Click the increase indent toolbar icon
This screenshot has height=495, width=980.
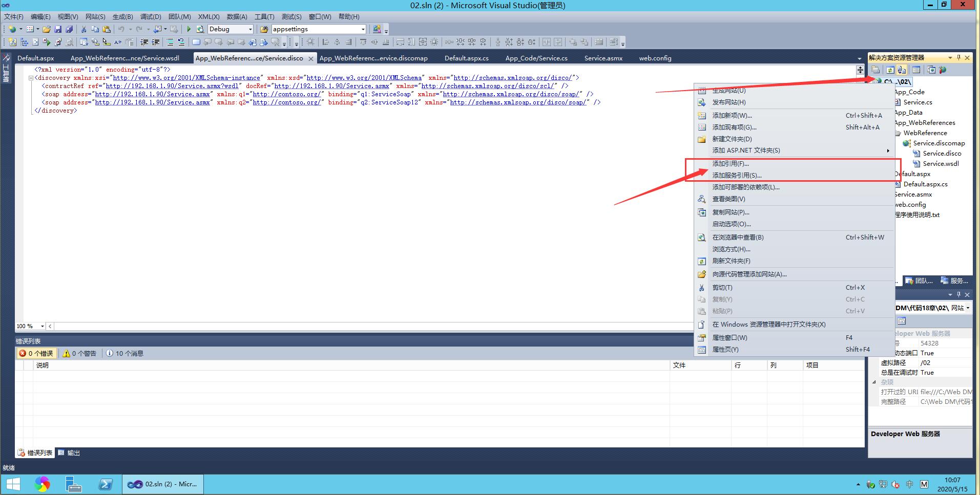click(x=156, y=42)
